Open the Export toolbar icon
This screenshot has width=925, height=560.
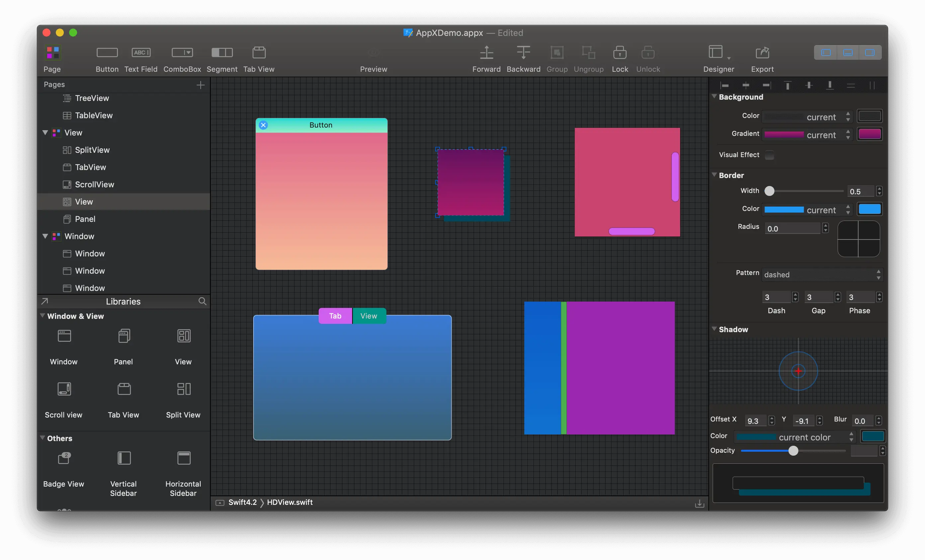[762, 53]
